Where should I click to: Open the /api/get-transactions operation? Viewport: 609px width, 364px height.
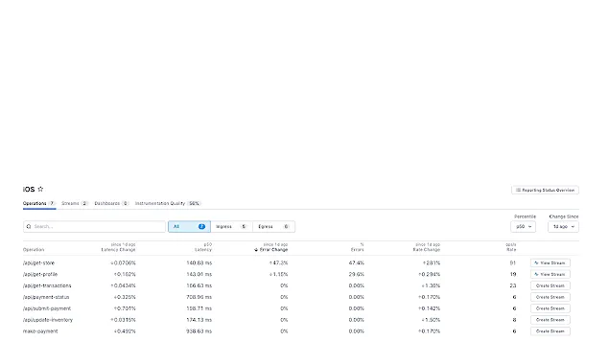[47, 285]
